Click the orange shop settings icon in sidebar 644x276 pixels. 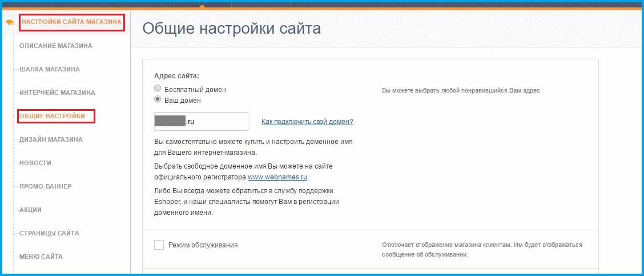pos(10,22)
